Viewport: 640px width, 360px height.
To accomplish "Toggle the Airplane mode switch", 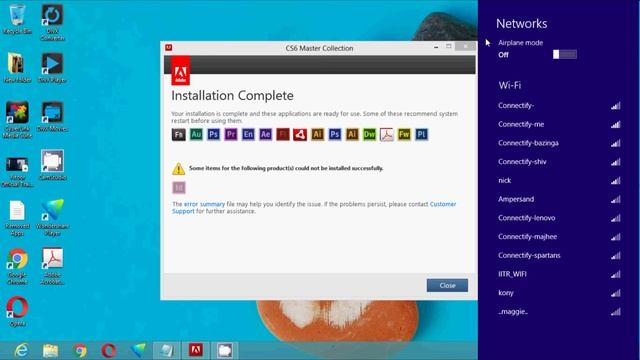I will click(x=565, y=54).
